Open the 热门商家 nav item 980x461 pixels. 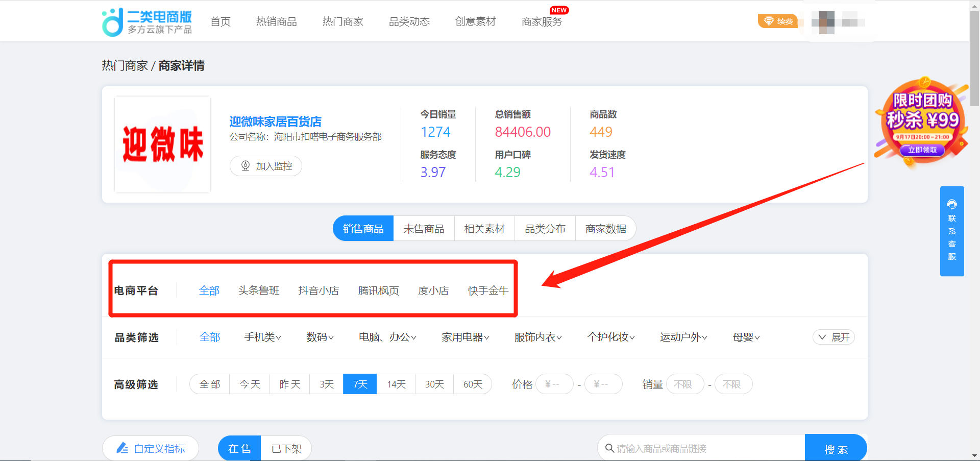pyautogui.click(x=342, y=21)
